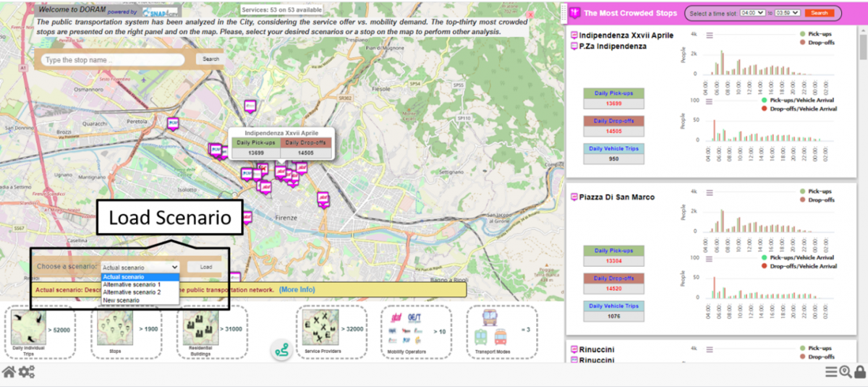The image size is (868, 387).
Task: Click the Load scenario button
Action: (206, 267)
